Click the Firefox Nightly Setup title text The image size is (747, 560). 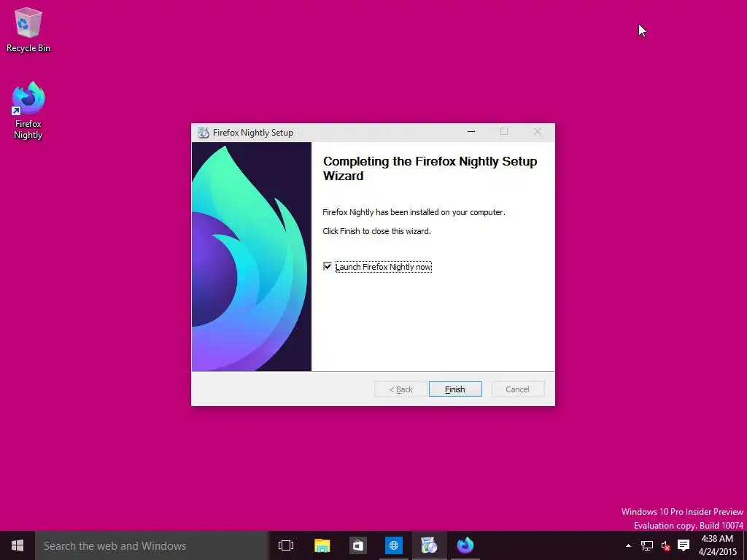click(x=253, y=133)
